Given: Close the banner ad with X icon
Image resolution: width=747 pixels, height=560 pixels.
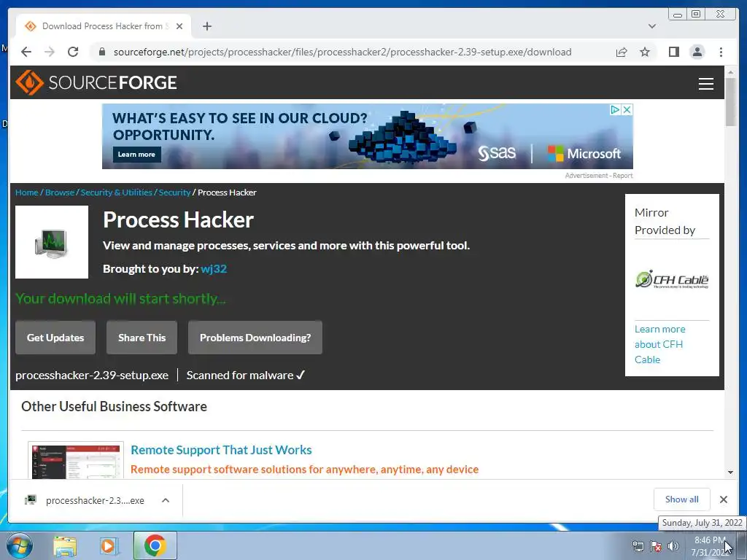Looking at the screenshot, I should (x=627, y=109).
